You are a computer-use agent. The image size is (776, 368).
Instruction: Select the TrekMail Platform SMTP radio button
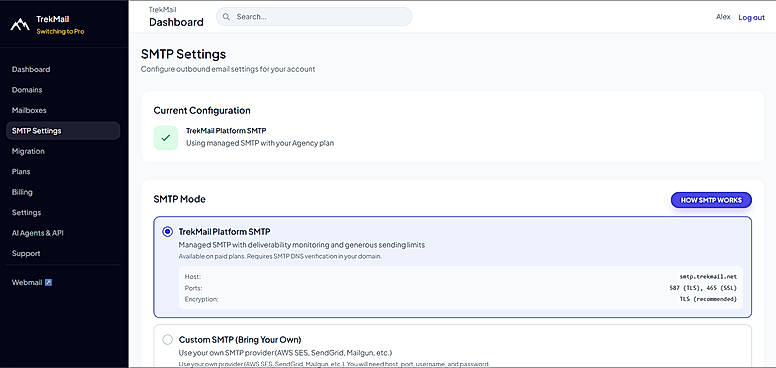pos(168,231)
